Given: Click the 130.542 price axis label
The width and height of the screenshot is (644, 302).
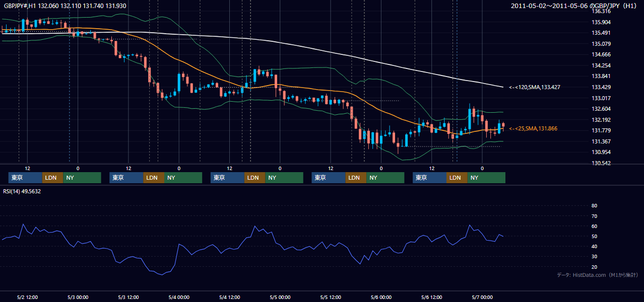Looking at the screenshot, I should pos(601,163).
